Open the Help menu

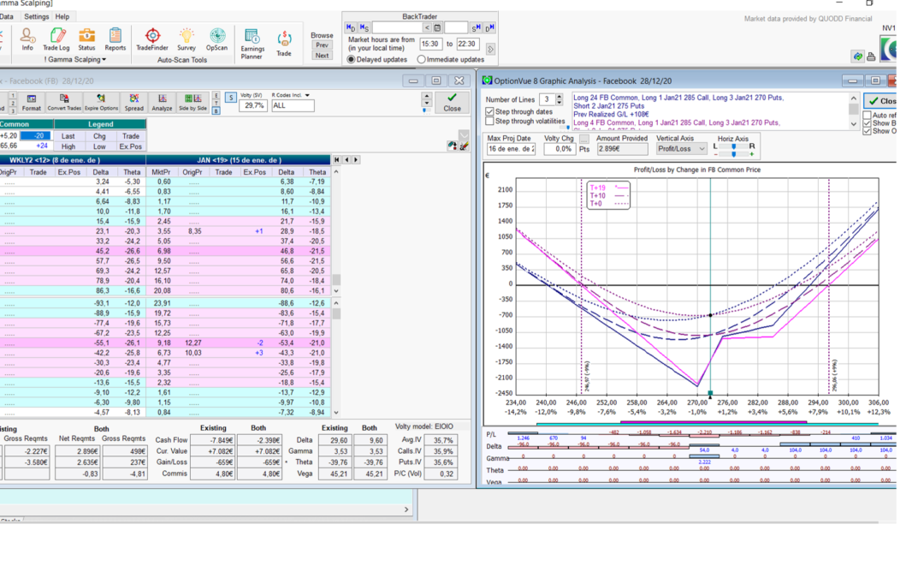pos(62,16)
